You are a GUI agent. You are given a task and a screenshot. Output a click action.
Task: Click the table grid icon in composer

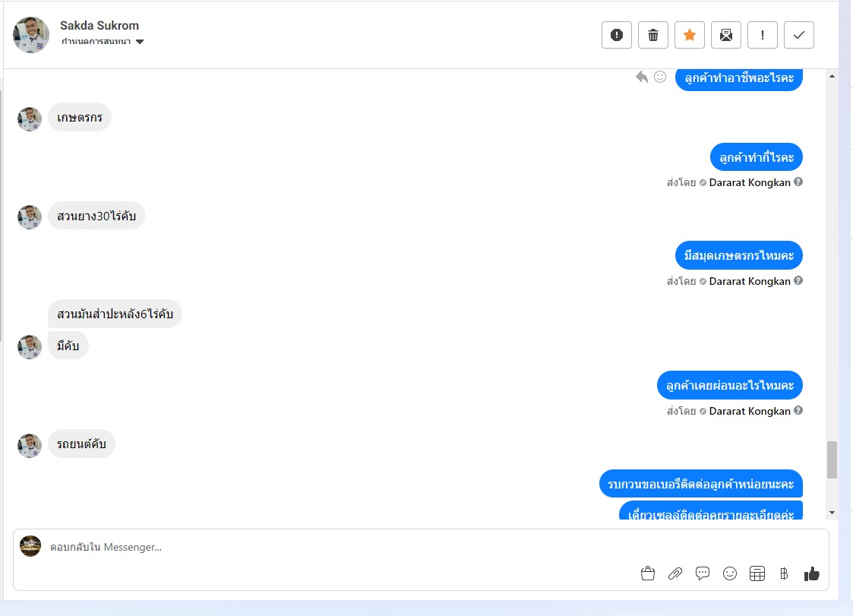pyautogui.click(x=757, y=573)
